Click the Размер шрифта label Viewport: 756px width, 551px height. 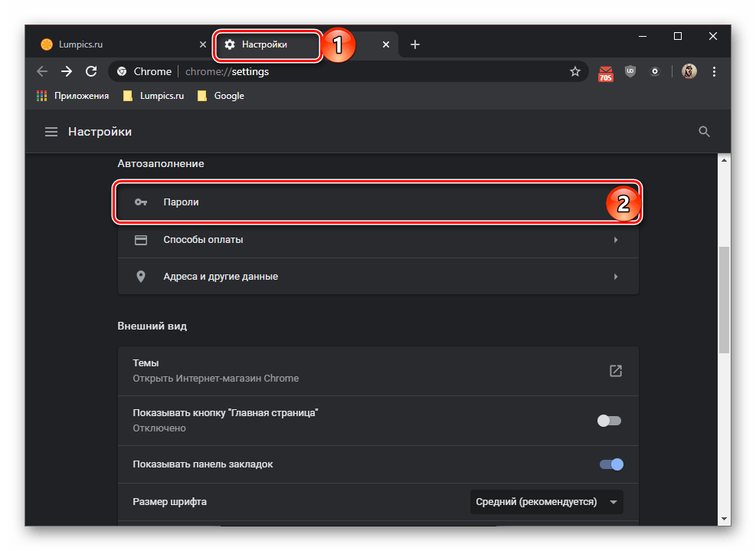(x=170, y=502)
